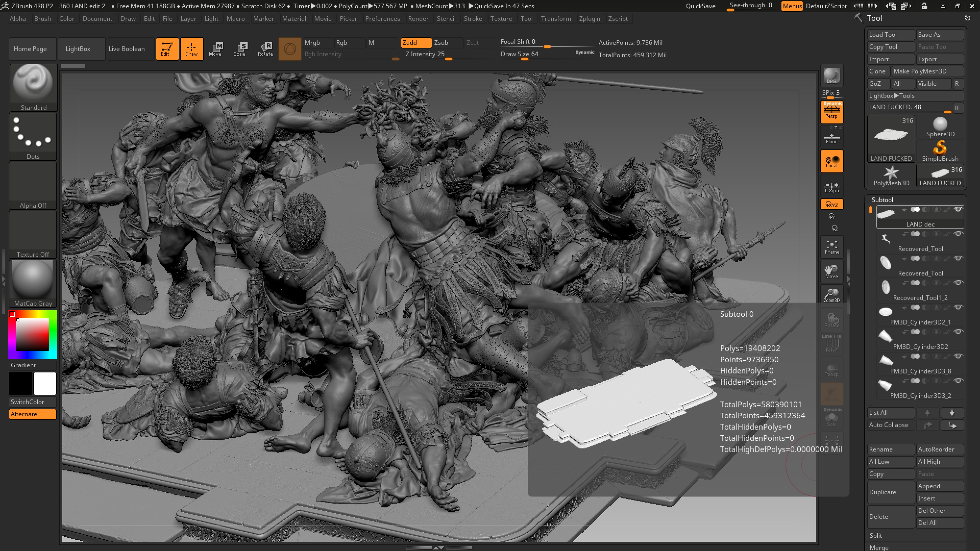Image resolution: width=980 pixels, height=551 pixels.
Task: Click right-shelf Rotate view button
Action: point(831,320)
